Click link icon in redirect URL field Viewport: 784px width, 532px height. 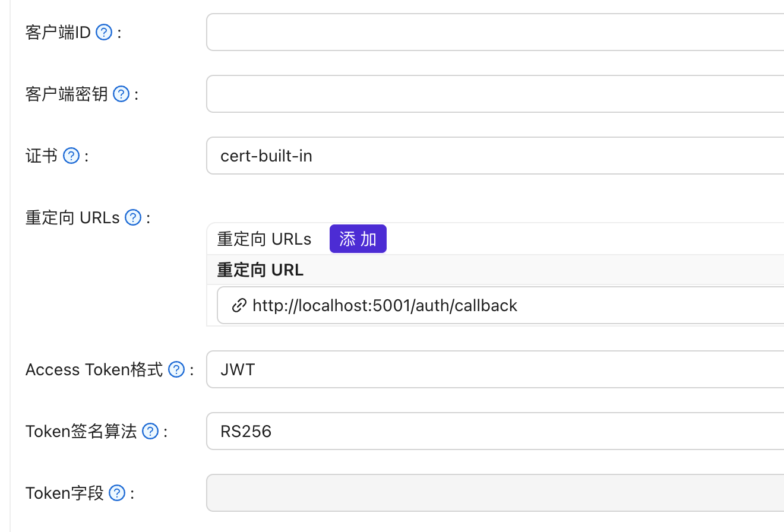coord(239,305)
